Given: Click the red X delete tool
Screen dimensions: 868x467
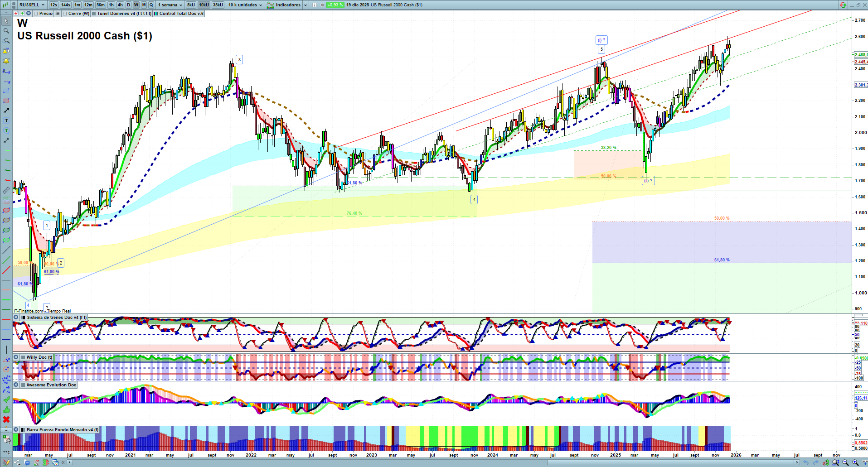Looking at the screenshot, I should point(6,419).
